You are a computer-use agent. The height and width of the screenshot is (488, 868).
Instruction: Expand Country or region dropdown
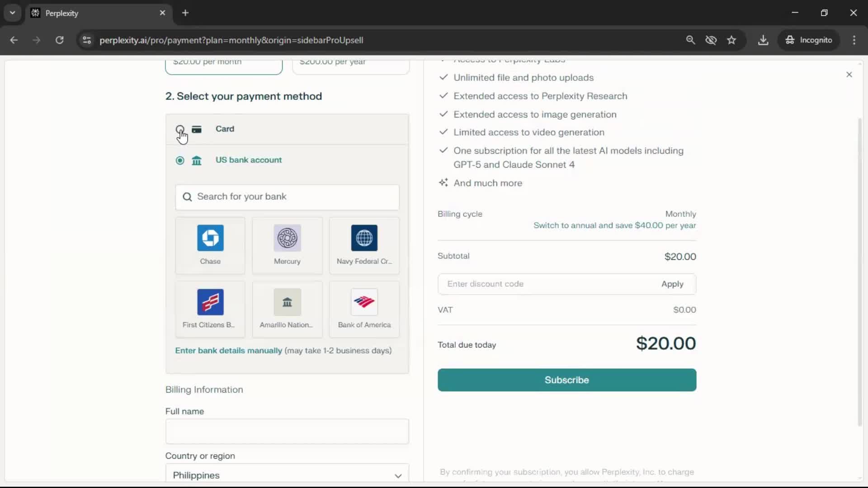pos(287,474)
